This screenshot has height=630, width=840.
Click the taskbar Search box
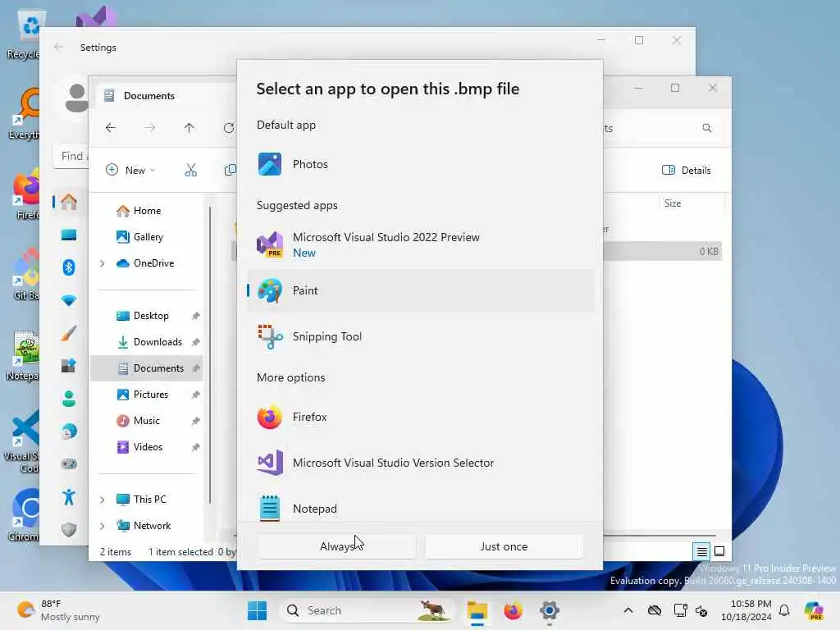pos(367,610)
